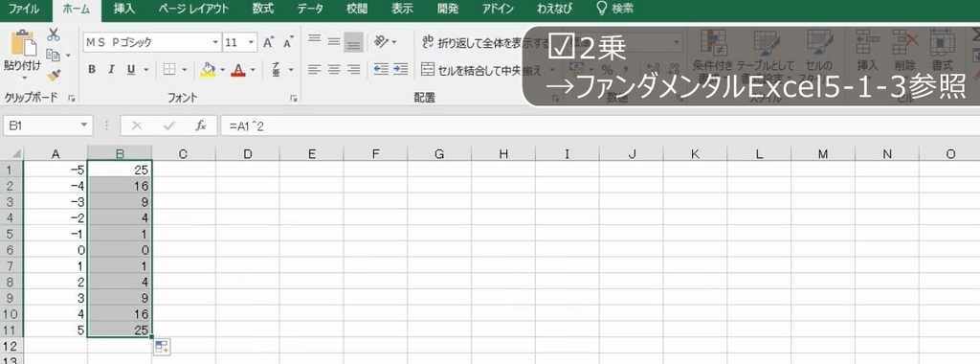Confirm formula entry checkmark button
Image resolution: width=980 pixels, height=364 pixels.
tap(168, 125)
